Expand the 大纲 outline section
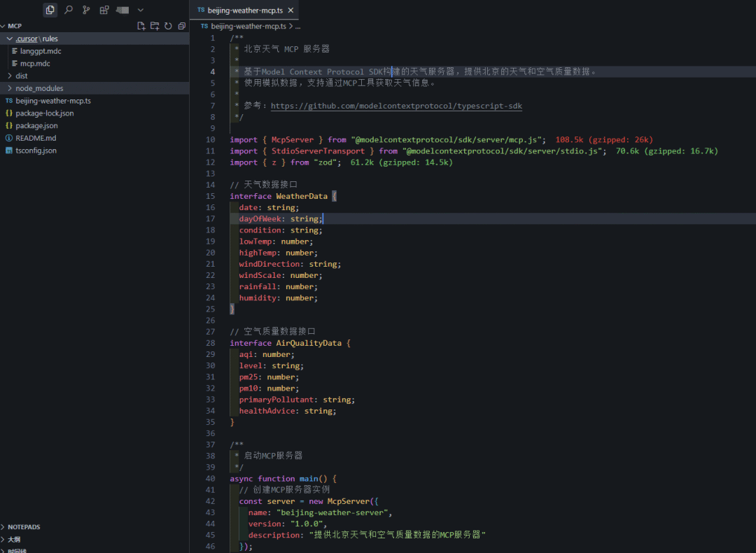Screen dimensions: 756x553 (3, 540)
